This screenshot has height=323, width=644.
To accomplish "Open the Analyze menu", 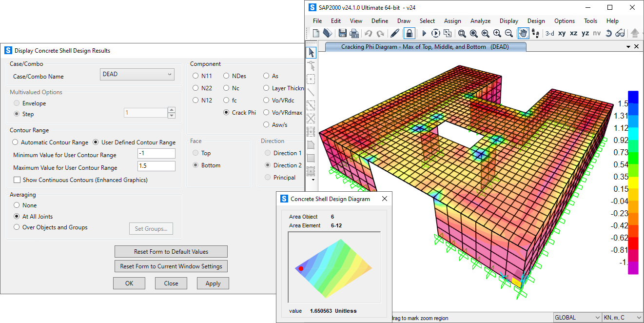I will 480,21.
